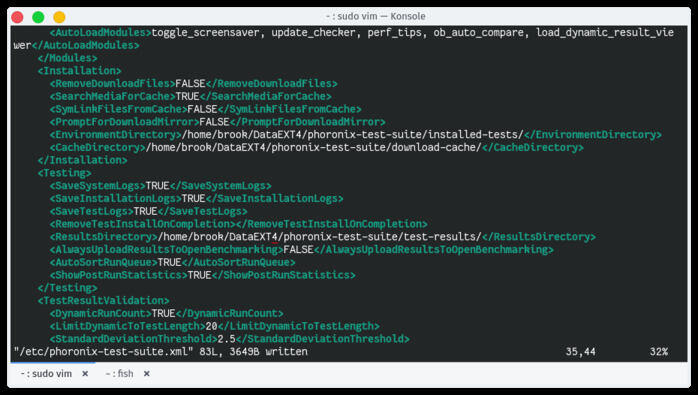
Task: Click the closing </EnvironmentDirectory> tag
Action: 592,134
